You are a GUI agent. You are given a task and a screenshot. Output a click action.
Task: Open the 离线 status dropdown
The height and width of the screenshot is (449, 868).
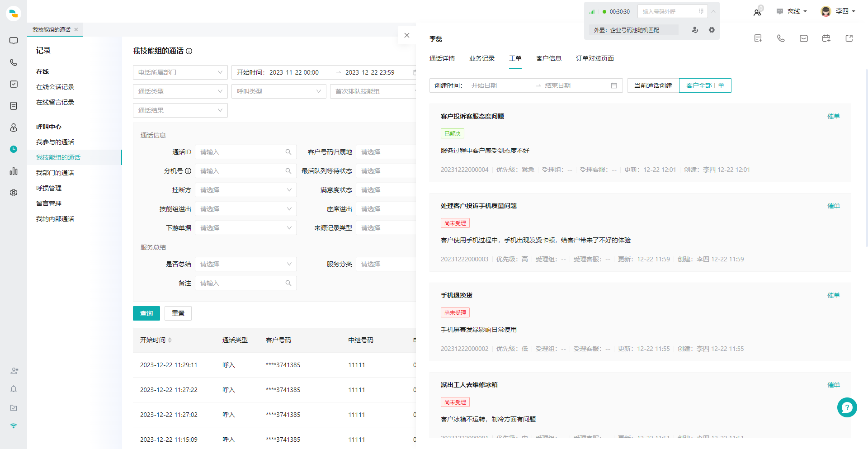(x=792, y=11)
